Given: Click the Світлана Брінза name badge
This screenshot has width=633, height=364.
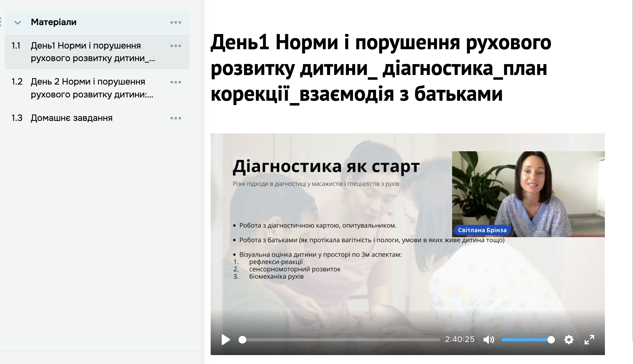Looking at the screenshot, I should coord(482,230).
